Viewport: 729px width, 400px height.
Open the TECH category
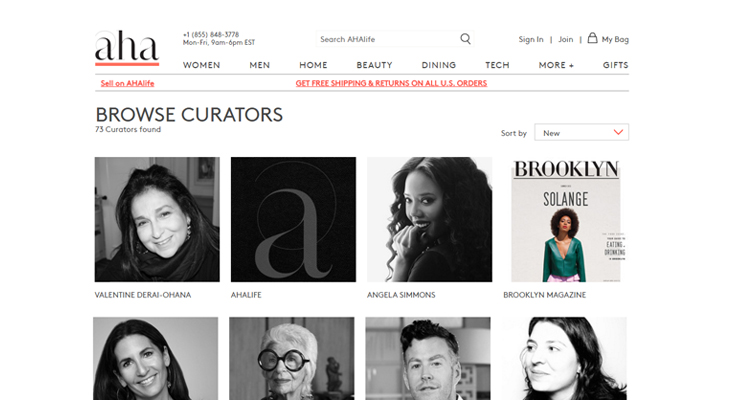coord(497,65)
